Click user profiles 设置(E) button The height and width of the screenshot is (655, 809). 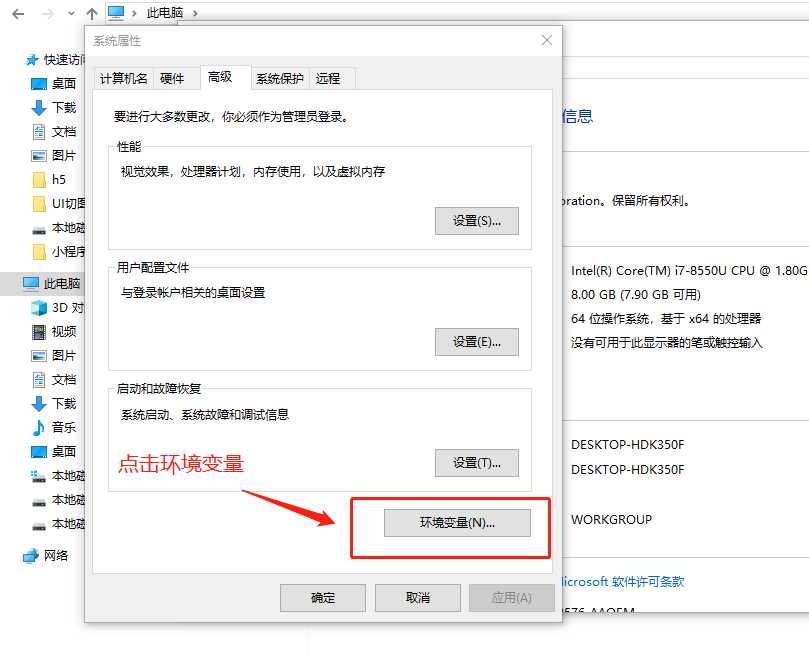click(477, 342)
